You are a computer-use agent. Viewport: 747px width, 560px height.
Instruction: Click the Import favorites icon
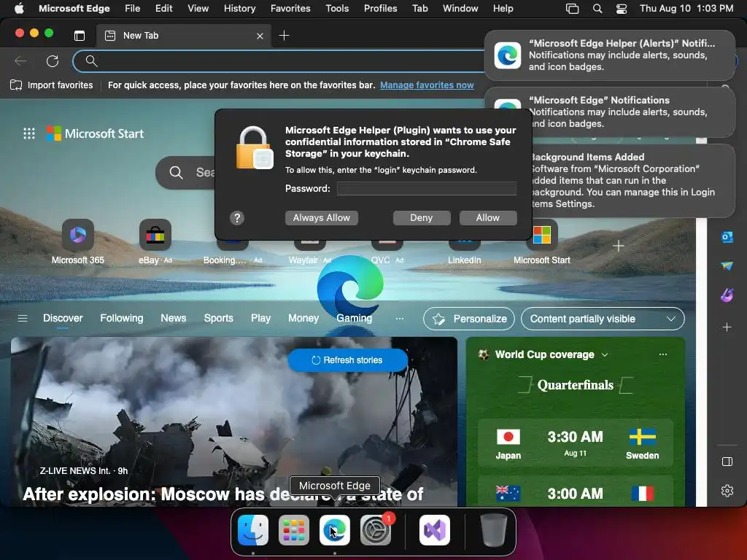[x=16, y=85]
